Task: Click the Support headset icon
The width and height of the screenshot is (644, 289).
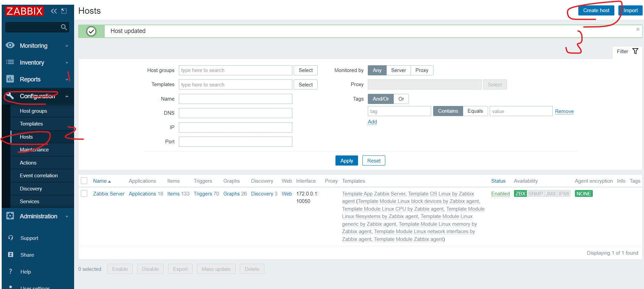Action: [11, 238]
